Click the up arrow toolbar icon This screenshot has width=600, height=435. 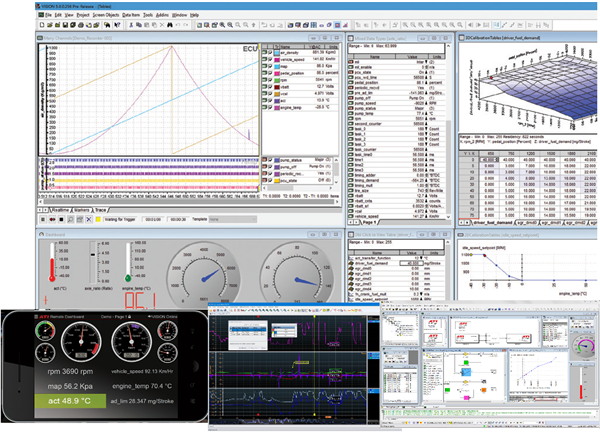coord(253,25)
